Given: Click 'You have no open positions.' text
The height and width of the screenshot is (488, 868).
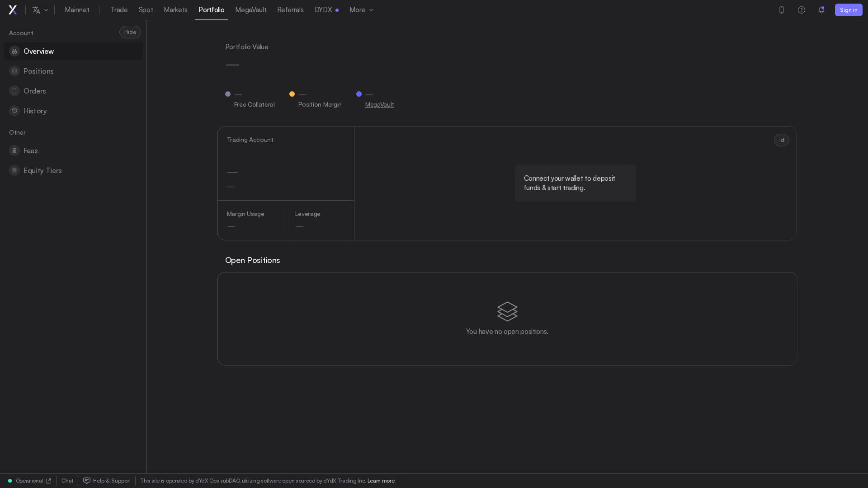Looking at the screenshot, I should (x=507, y=332).
